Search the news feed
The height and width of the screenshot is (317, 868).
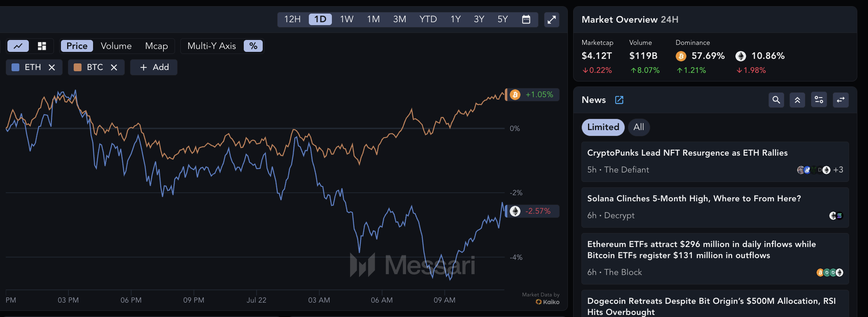(776, 100)
